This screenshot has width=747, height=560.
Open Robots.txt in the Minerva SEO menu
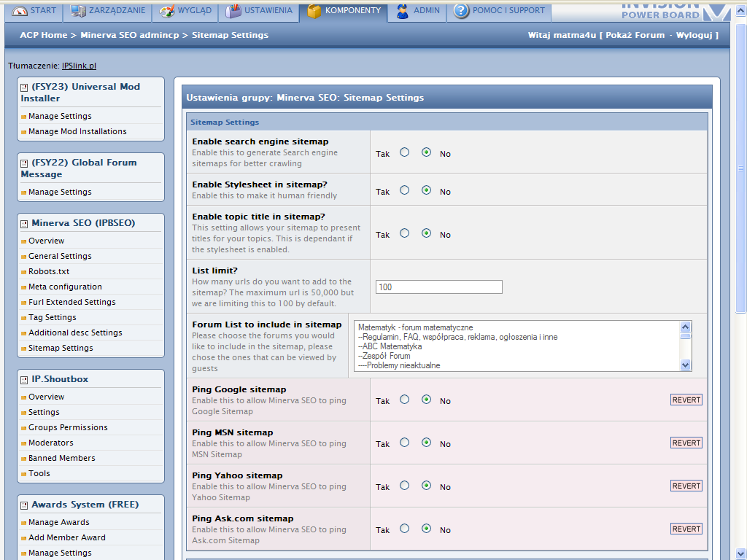click(x=49, y=271)
